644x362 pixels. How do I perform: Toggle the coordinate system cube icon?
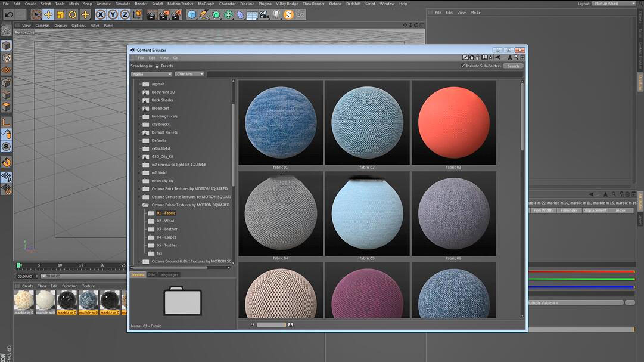point(137,15)
